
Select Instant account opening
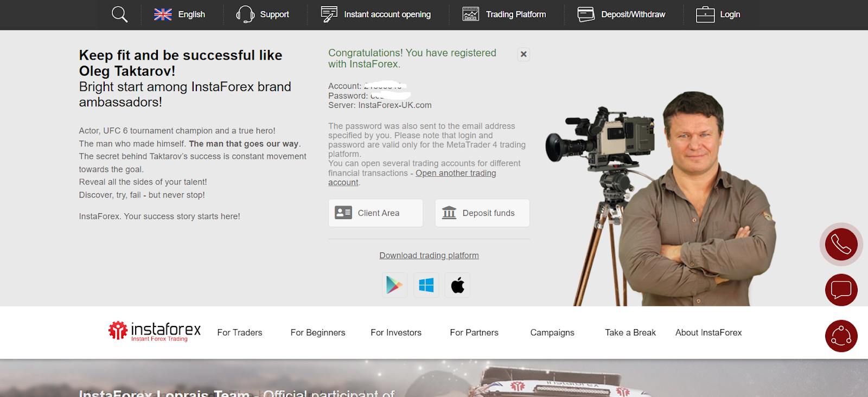tap(387, 15)
